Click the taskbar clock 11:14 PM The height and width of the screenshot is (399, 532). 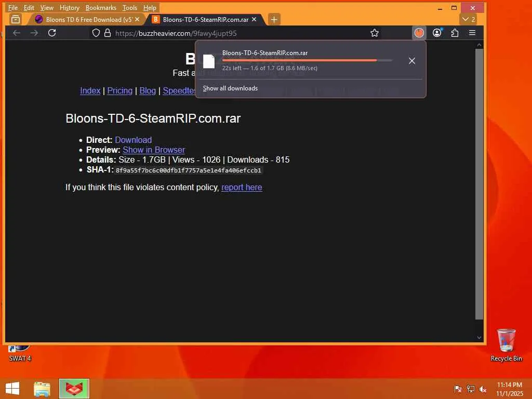pos(509,389)
